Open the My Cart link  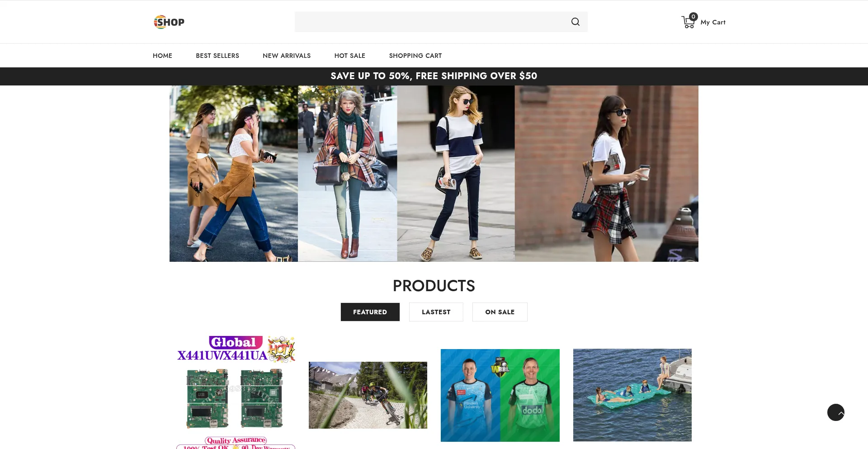(x=712, y=22)
